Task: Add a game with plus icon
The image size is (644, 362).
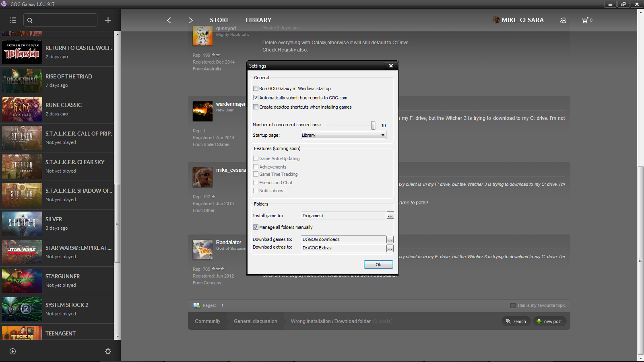Action: tap(108, 20)
